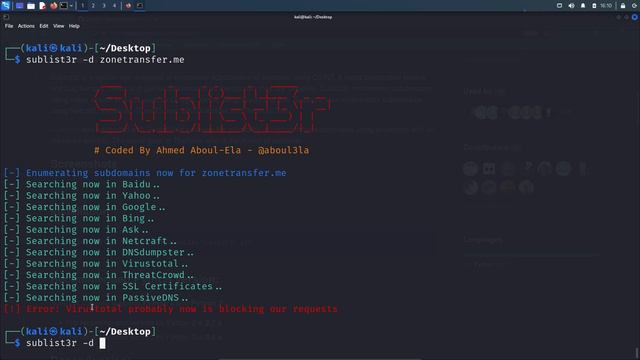The height and width of the screenshot is (360, 640).
Task: Click the battery status tray icon
Action: tap(594, 6)
